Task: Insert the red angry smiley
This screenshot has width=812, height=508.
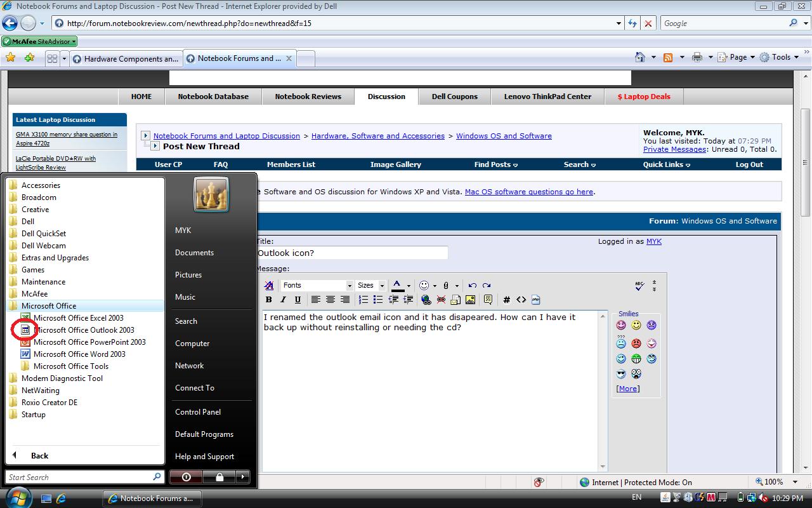Action: pos(636,344)
